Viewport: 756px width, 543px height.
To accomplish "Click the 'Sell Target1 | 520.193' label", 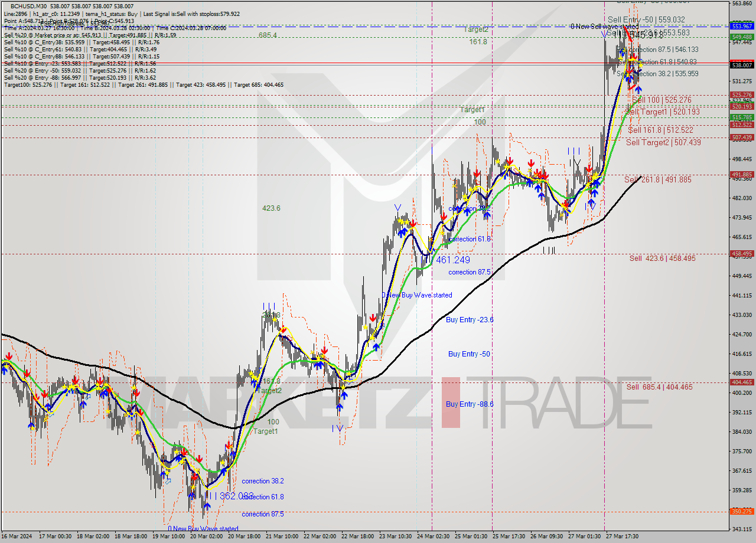I will tap(662, 112).
